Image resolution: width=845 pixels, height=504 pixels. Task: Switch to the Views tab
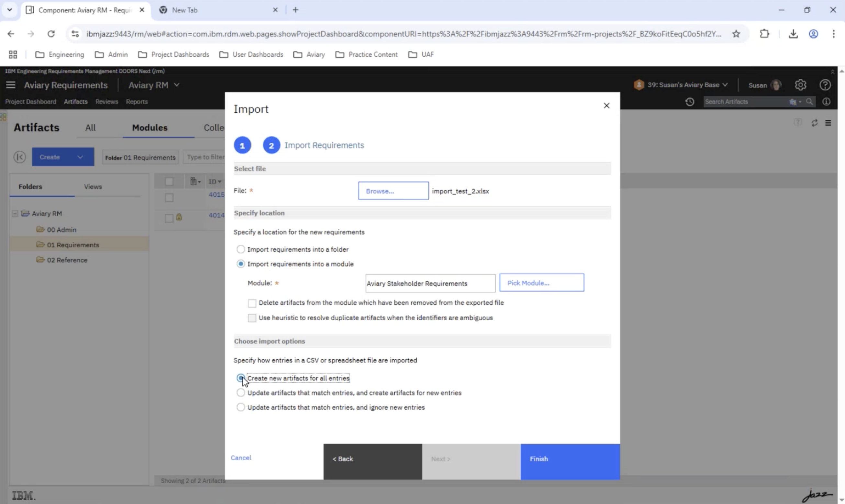(93, 186)
